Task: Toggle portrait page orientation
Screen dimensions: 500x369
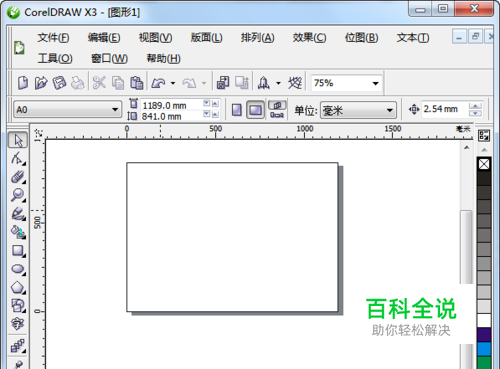Action: point(237,110)
